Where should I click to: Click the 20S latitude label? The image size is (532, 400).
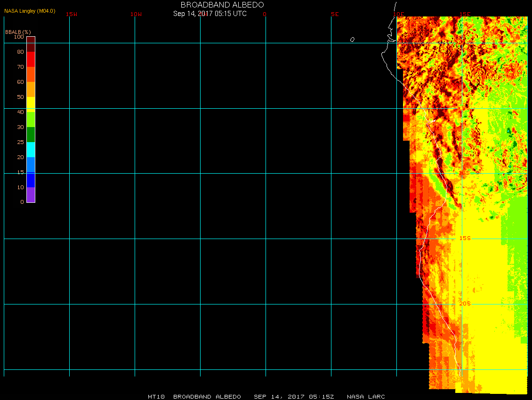(x=465, y=304)
